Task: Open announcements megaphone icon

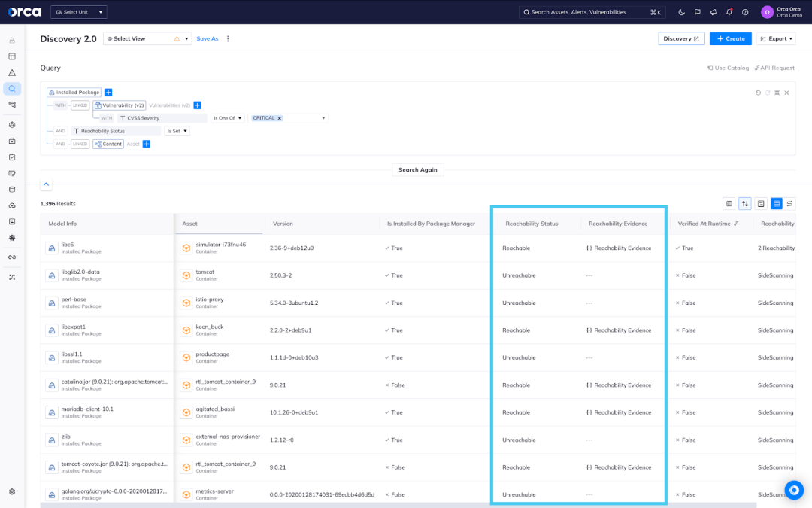Action: click(713, 12)
